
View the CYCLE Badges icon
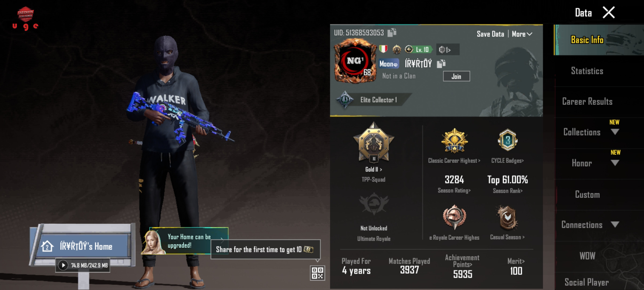pyautogui.click(x=507, y=140)
